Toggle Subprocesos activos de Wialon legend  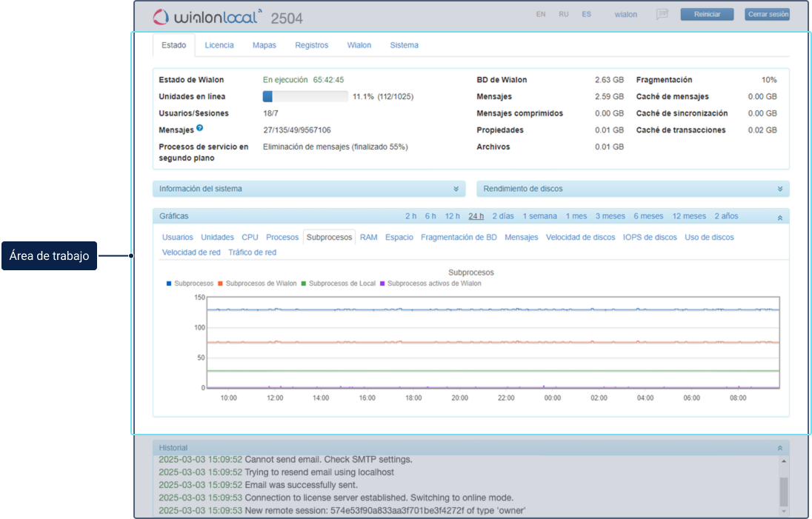(433, 284)
